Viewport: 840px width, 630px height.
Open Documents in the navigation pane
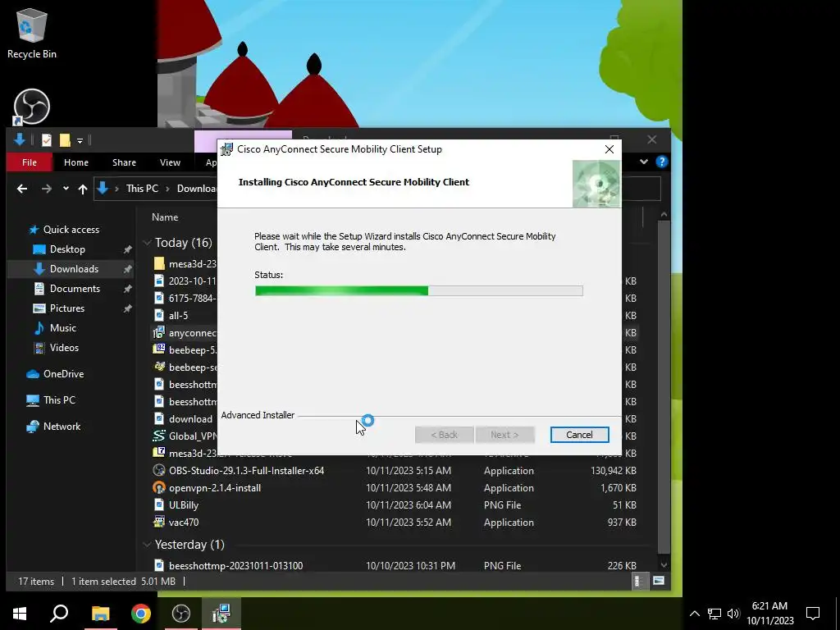75,288
